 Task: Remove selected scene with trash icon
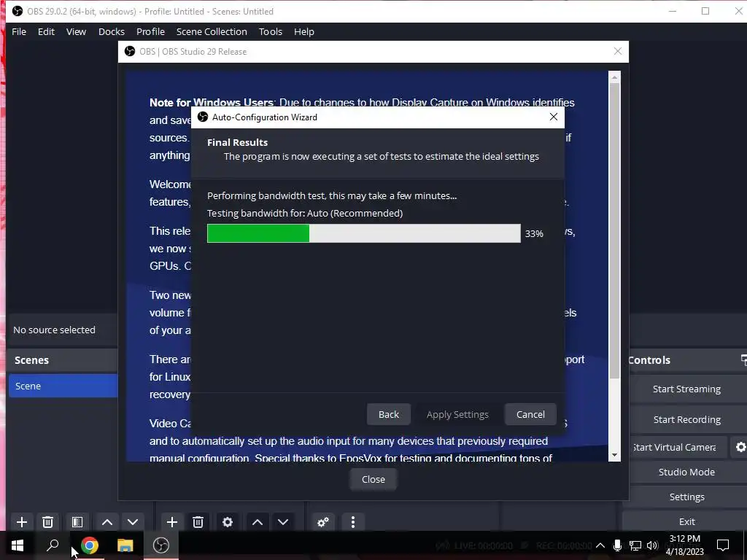click(x=47, y=522)
